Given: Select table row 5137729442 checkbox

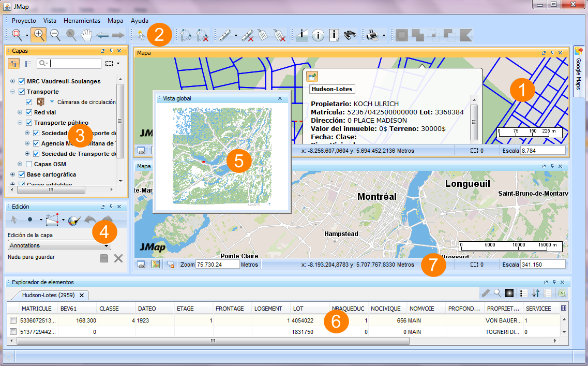Looking at the screenshot, I should pos(13,331).
